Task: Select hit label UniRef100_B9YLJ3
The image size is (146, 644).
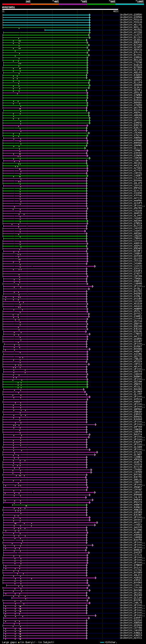Action: click(x=131, y=27)
